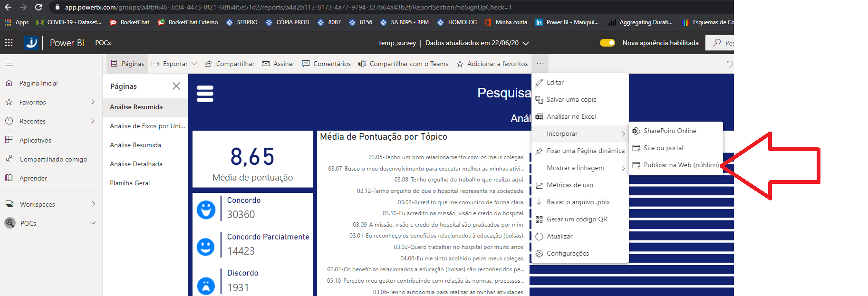
Task: Expand the Mostrar a linhagem submenu arrow
Action: point(623,168)
